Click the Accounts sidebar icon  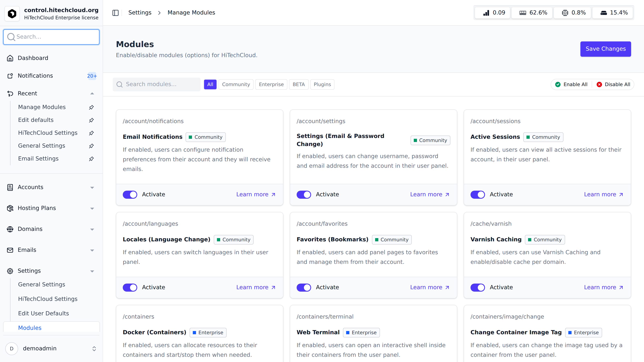10,187
